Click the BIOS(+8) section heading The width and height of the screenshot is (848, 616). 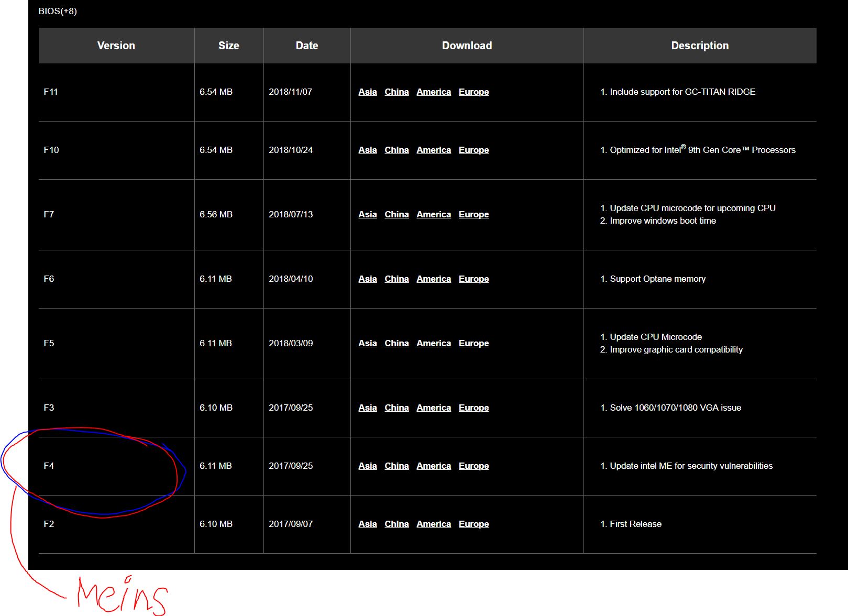(x=58, y=11)
